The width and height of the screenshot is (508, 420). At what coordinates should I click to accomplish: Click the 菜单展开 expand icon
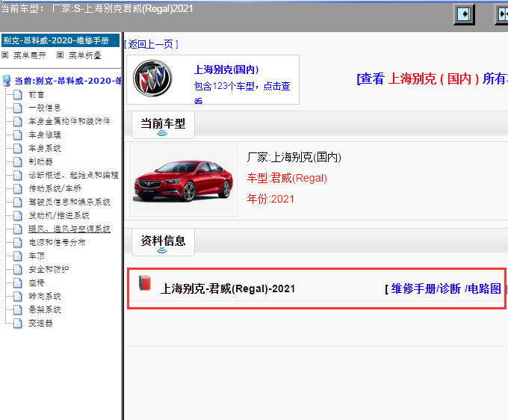(5, 55)
